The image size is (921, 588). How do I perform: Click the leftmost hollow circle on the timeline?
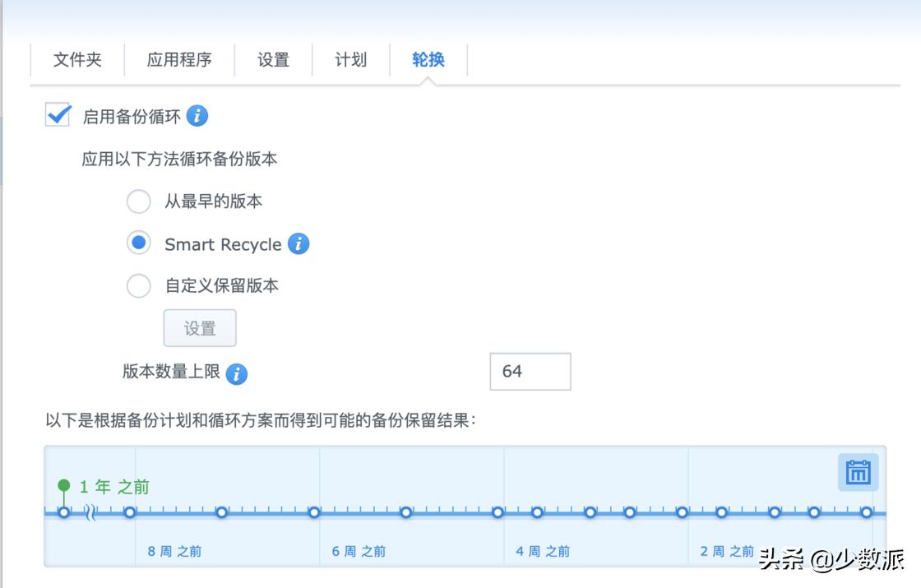63,512
